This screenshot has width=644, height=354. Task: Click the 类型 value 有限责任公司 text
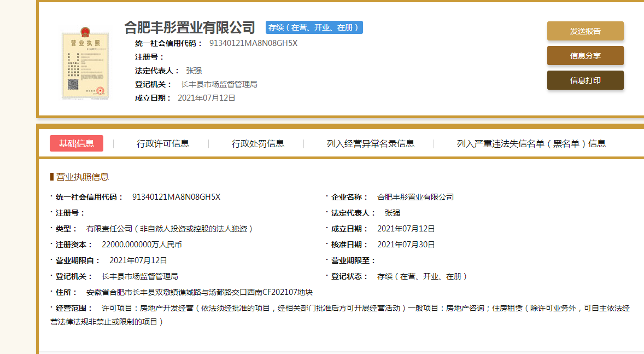tap(169, 229)
